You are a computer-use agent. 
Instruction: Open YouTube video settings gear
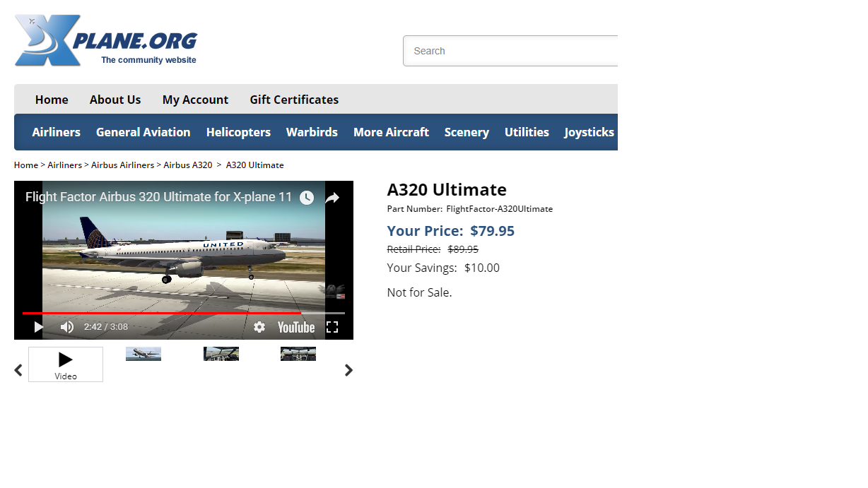259,327
